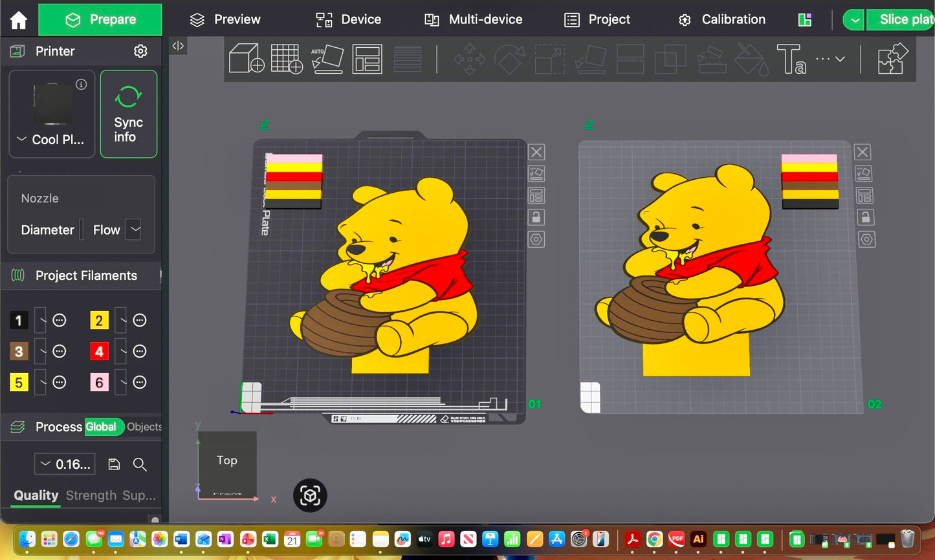The image size is (935, 560).
Task: Open the nozzle Flow dropdown
Action: [x=133, y=230]
